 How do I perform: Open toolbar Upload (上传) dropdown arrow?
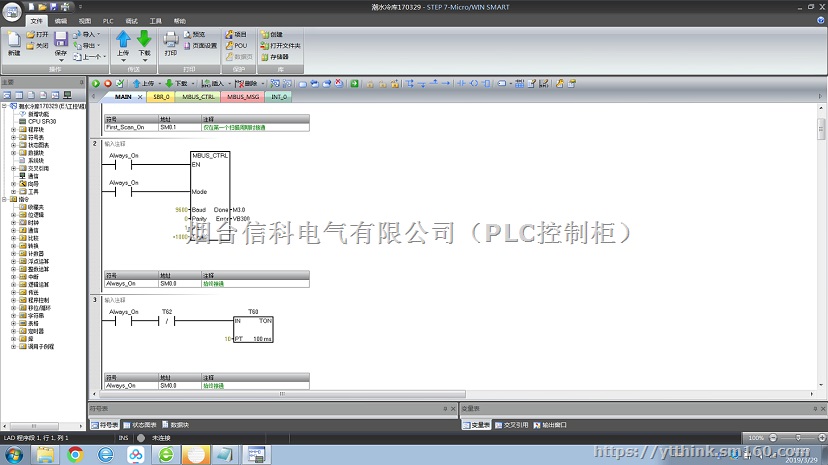click(159, 83)
